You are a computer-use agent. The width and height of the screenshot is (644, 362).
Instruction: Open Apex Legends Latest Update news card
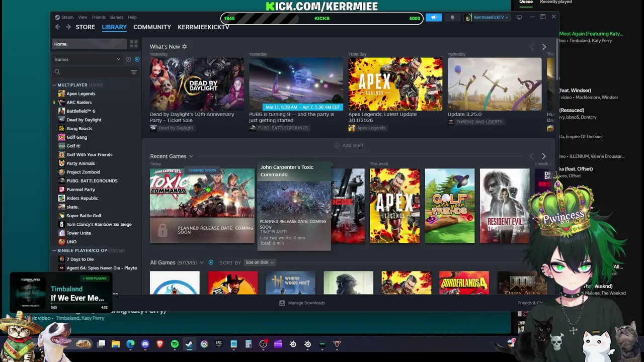395,84
